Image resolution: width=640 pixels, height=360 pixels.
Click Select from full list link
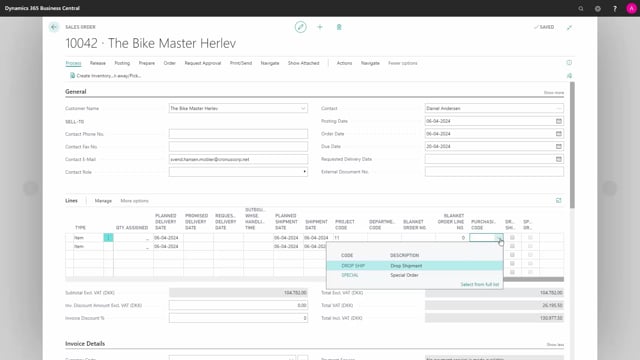480,284
